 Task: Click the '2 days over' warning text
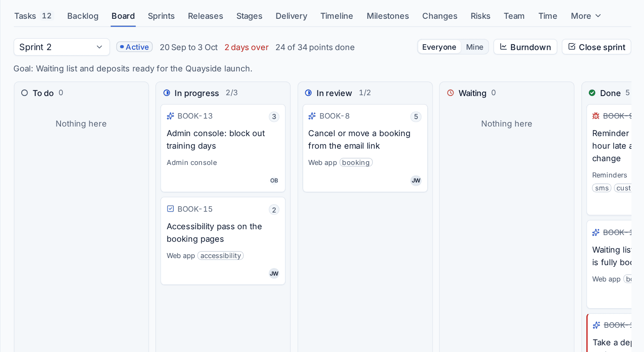246,47
